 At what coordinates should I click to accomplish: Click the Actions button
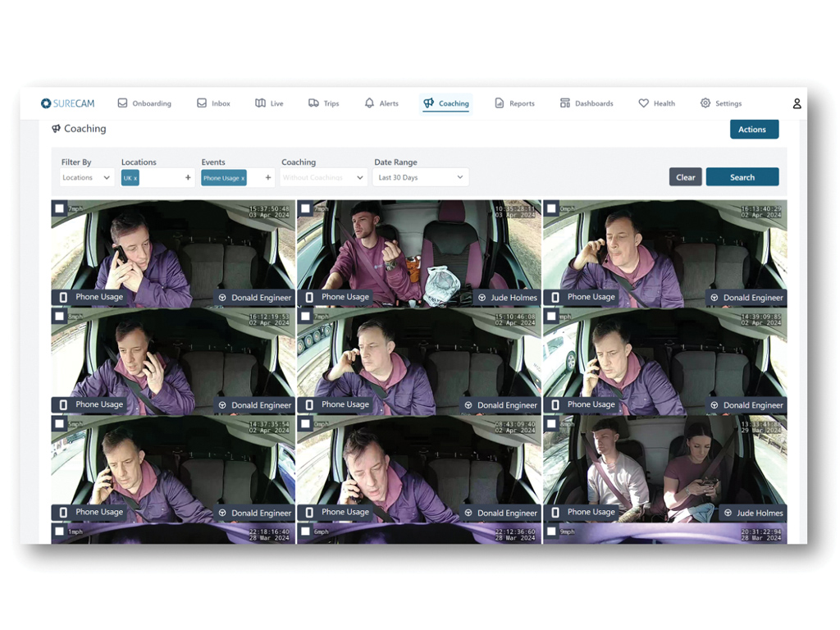pyautogui.click(x=755, y=129)
